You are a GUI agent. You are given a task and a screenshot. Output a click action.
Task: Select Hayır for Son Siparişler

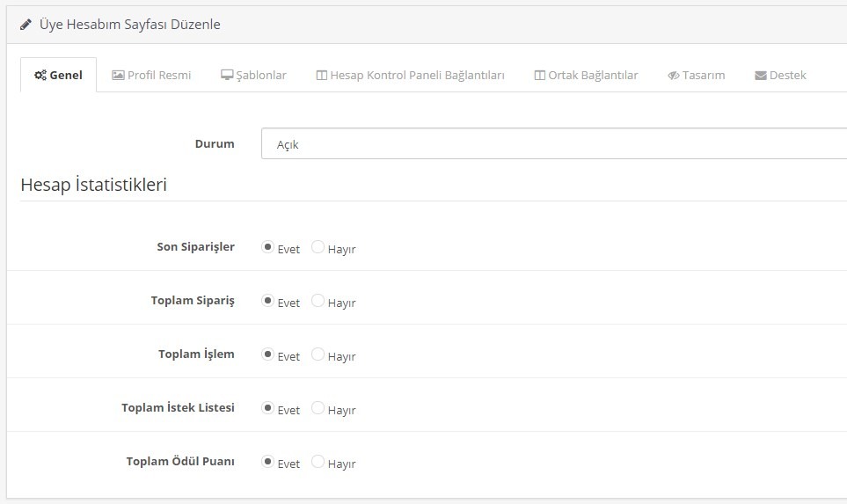(318, 247)
